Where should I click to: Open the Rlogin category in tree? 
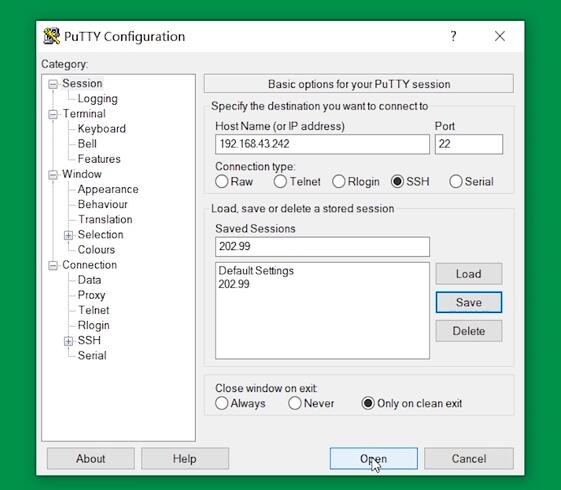pos(94,325)
